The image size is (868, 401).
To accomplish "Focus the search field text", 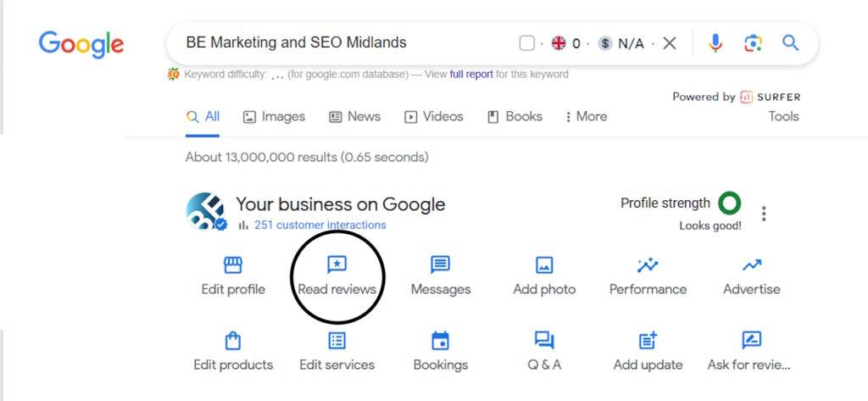I will [x=296, y=42].
